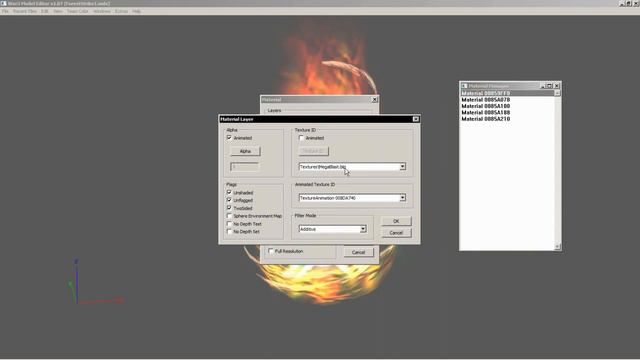Viewport: 640px width, 360px height.
Task: Minimize the Material Manager window
Action: (542, 86)
